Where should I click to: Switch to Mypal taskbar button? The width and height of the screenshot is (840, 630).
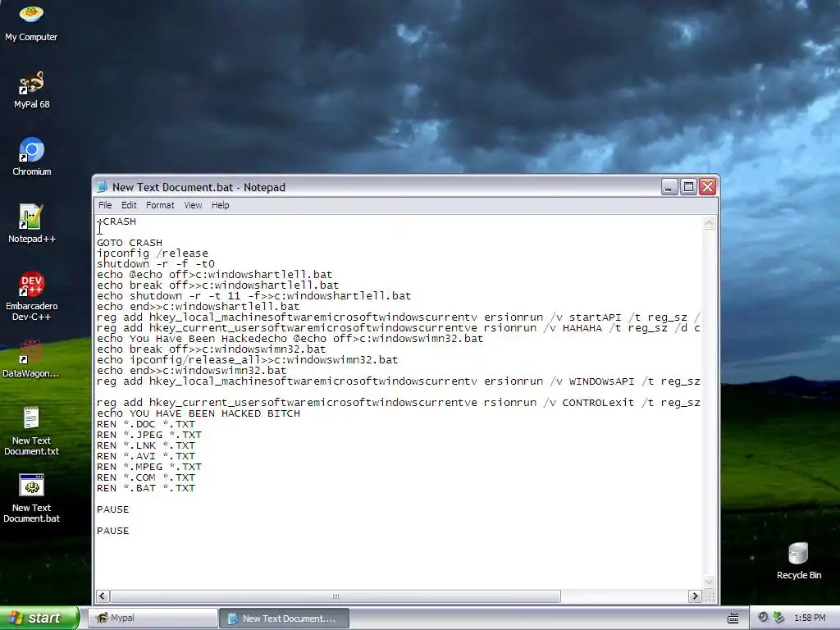click(152, 618)
